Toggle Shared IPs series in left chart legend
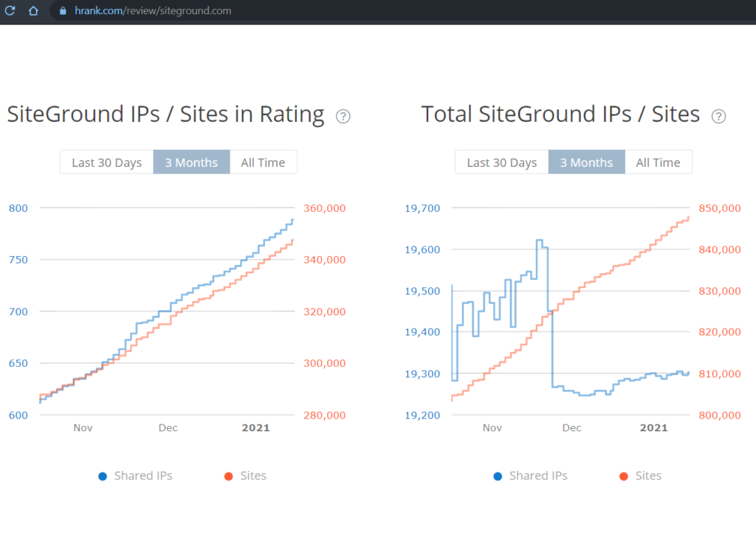Viewport: 756px width, 533px height. [x=142, y=476]
